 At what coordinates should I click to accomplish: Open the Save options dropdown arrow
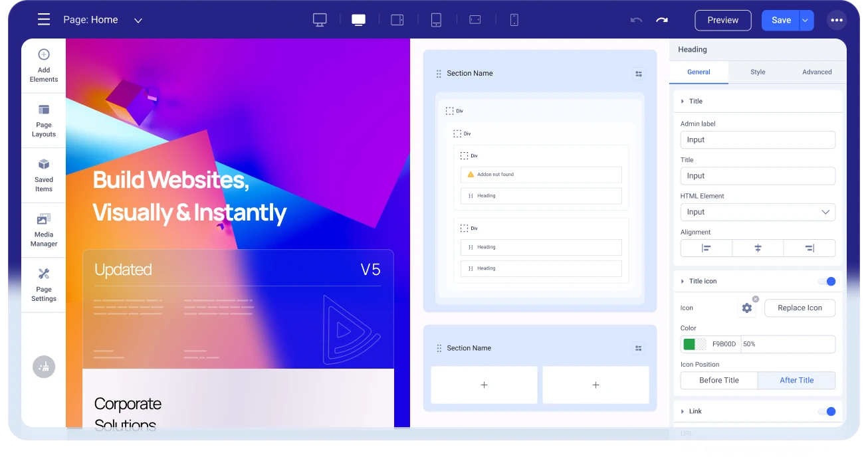pos(806,20)
